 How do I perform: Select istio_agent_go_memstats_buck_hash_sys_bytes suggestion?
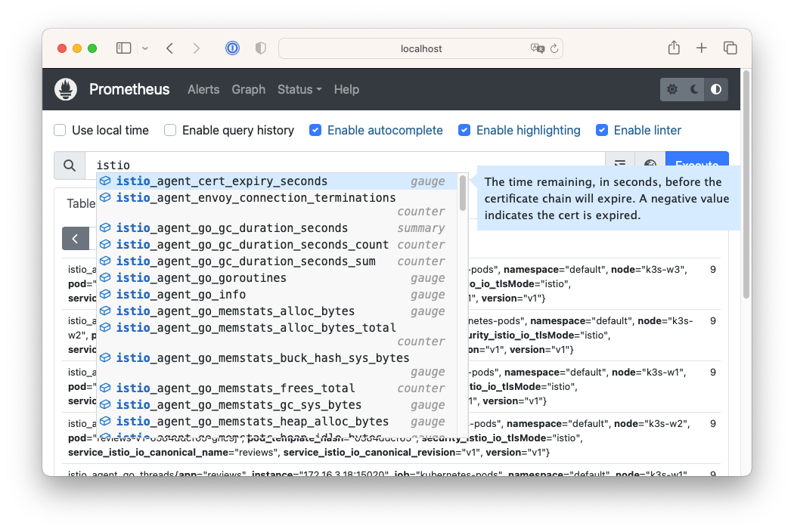pos(277,364)
